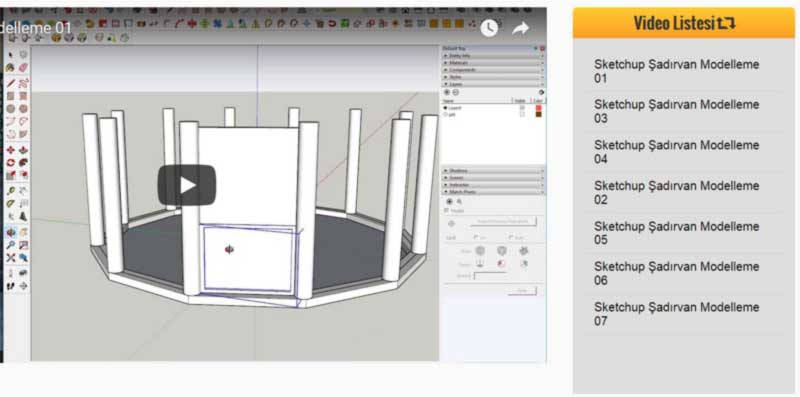Select the Pan hand tool
This screenshot has height=397, width=800.
coord(23,233)
